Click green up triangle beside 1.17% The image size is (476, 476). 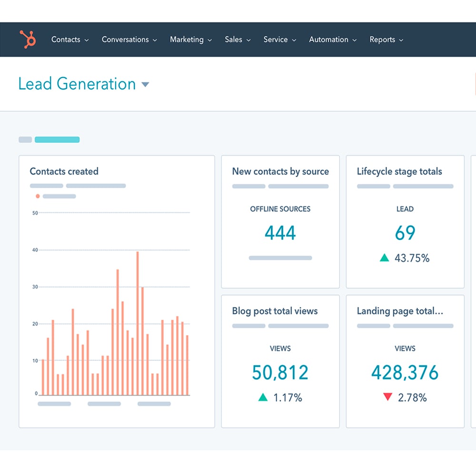click(x=263, y=397)
